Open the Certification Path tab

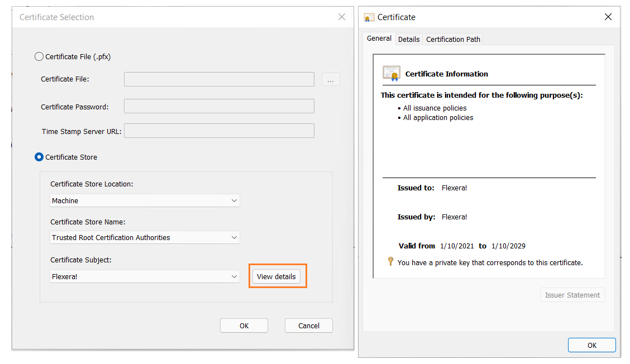[453, 39]
